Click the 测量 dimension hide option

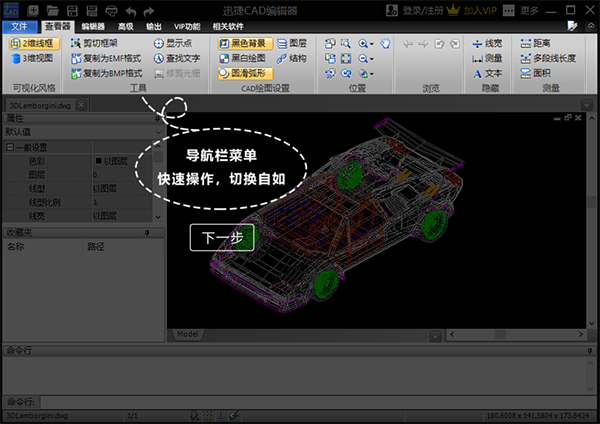click(487, 58)
